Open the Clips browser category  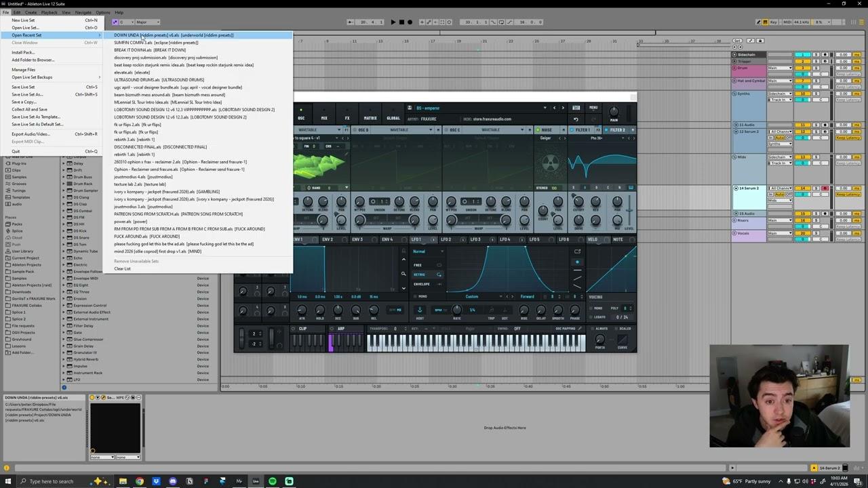click(x=16, y=170)
